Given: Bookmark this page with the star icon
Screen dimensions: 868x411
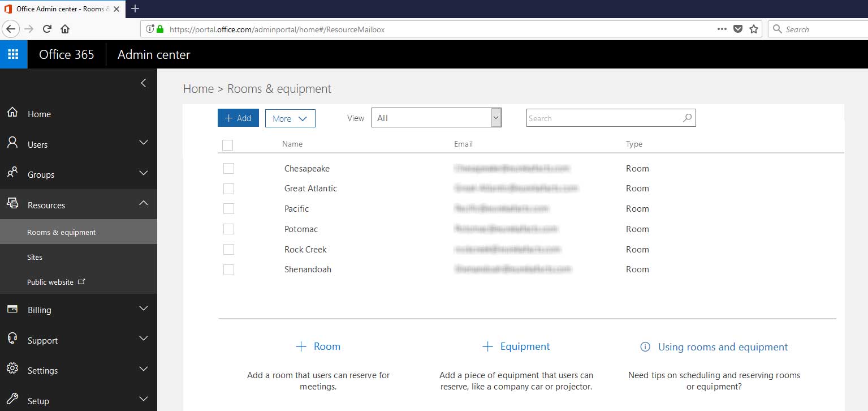Looking at the screenshot, I should point(753,29).
